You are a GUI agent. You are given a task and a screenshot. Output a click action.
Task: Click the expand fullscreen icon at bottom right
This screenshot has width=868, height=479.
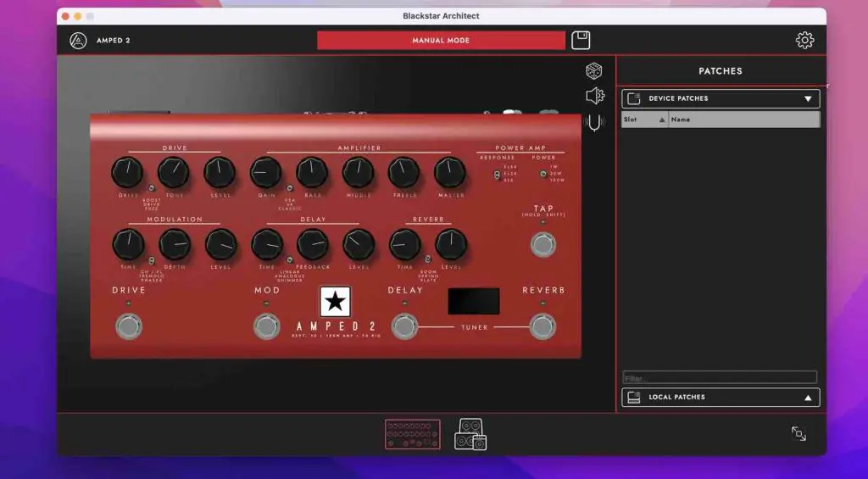coord(798,433)
